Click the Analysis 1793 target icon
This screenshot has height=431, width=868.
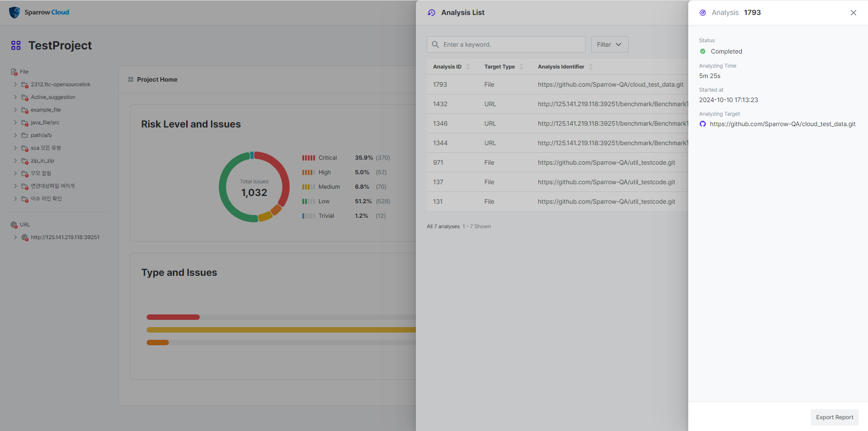coord(703,13)
